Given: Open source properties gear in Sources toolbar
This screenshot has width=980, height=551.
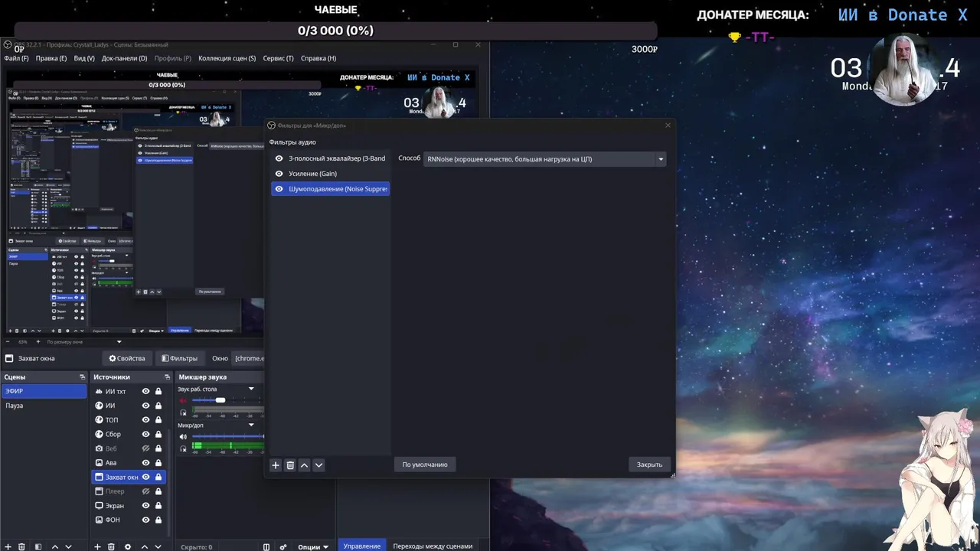Looking at the screenshot, I should (128, 546).
